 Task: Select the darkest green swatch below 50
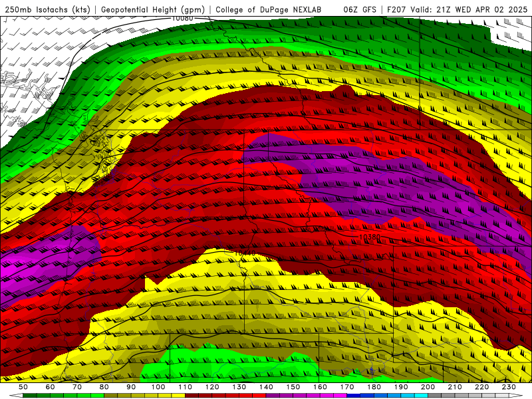[x=30, y=396]
